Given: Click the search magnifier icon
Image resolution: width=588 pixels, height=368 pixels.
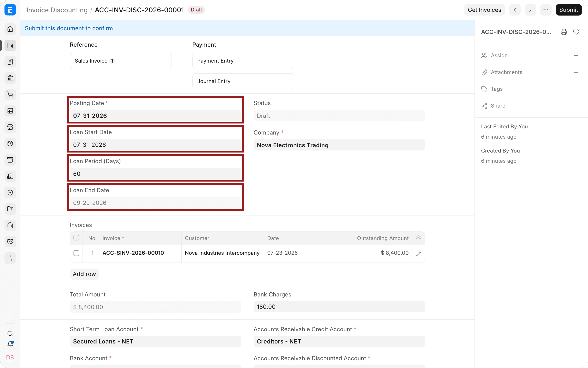Looking at the screenshot, I should [x=10, y=333].
